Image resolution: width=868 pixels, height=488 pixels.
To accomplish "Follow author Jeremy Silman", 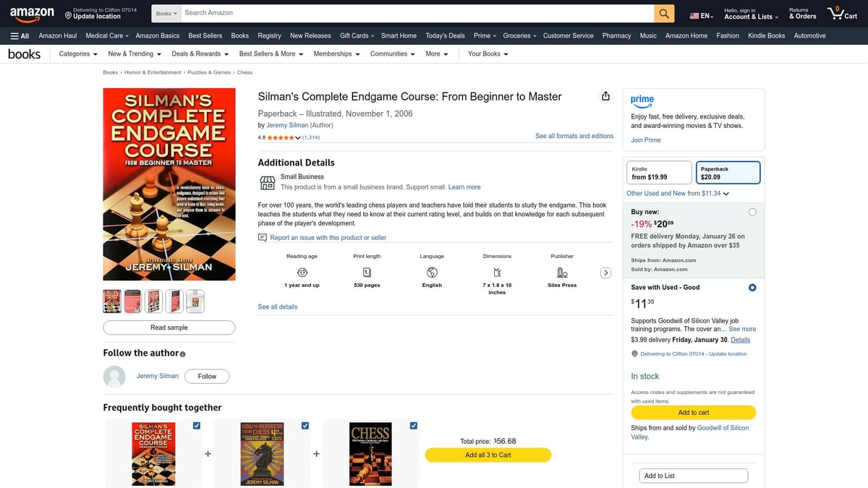I will (207, 376).
